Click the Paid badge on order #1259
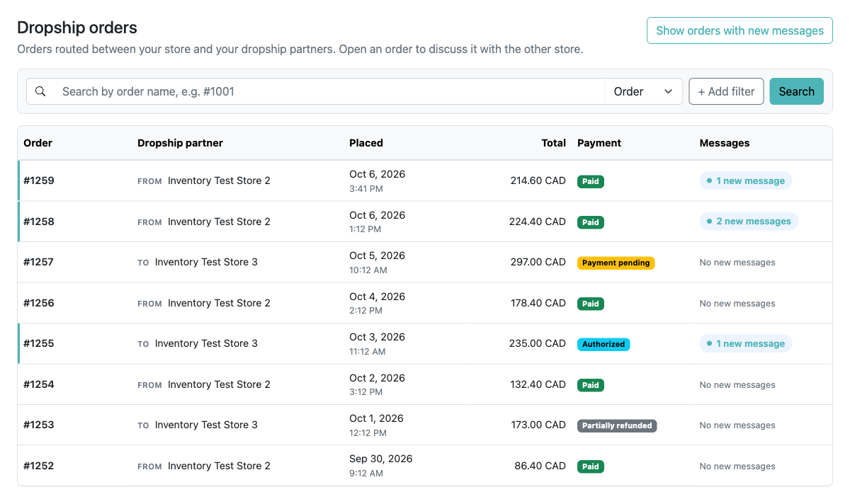The image size is (850, 504). [x=591, y=181]
